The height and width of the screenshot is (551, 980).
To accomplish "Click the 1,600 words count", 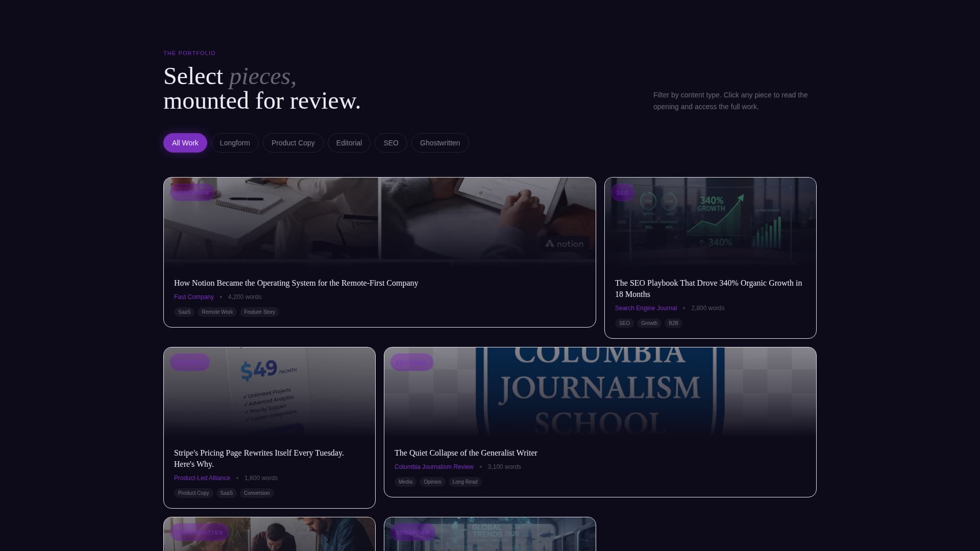I will pos(261,478).
